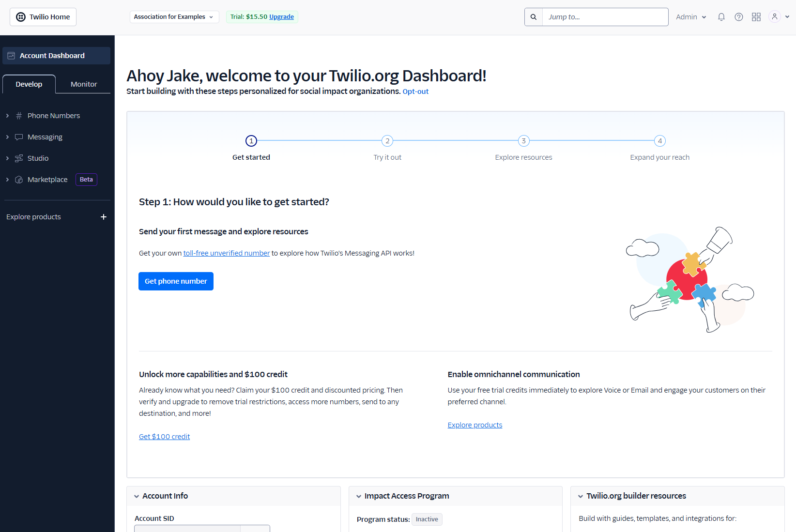Click the Twilio Home logo

point(43,16)
